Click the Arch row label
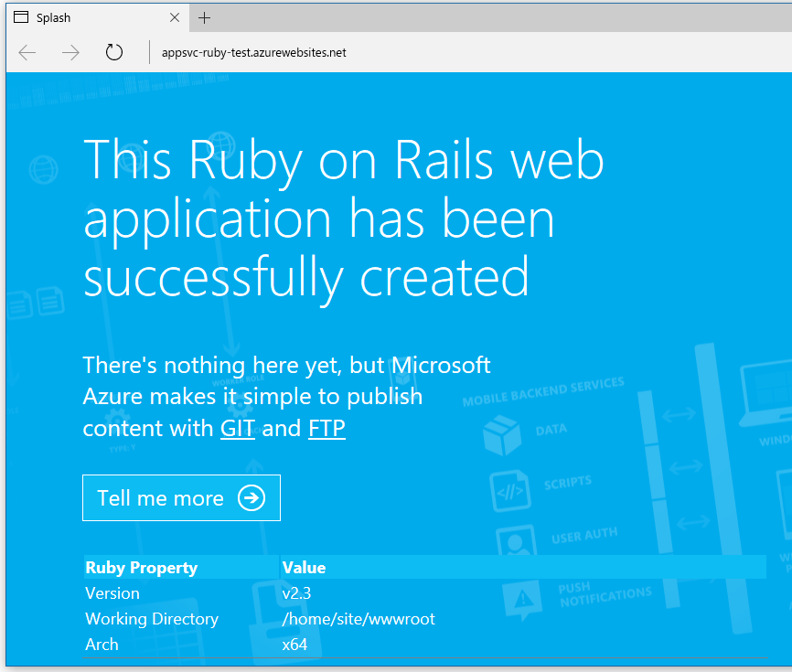Screen dimensions: 792x672 pos(102,645)
